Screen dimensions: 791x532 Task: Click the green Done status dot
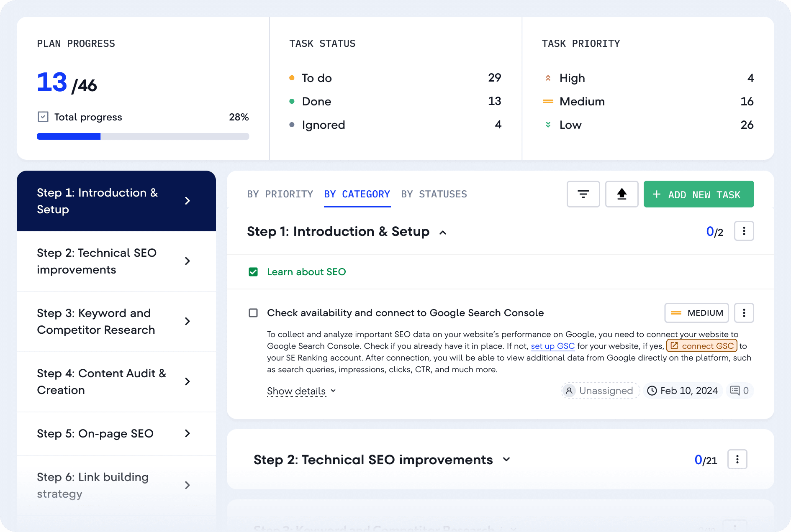pos(292,101)
